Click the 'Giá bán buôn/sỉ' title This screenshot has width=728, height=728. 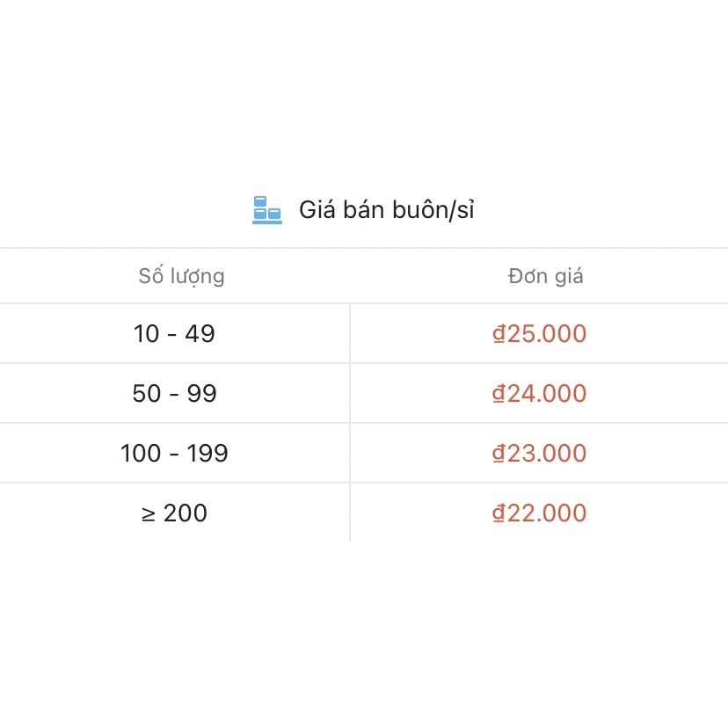pyautogui.click(x=386, y=210)
